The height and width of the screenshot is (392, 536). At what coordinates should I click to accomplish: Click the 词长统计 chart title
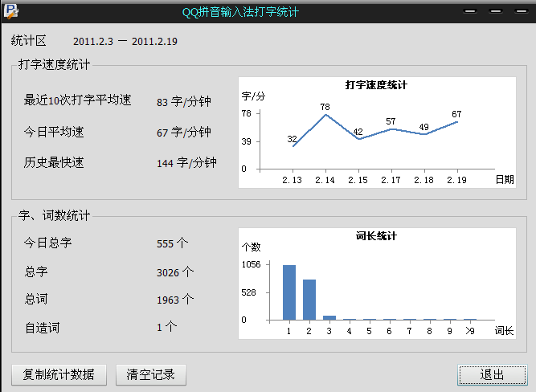[x=376, y=236]
